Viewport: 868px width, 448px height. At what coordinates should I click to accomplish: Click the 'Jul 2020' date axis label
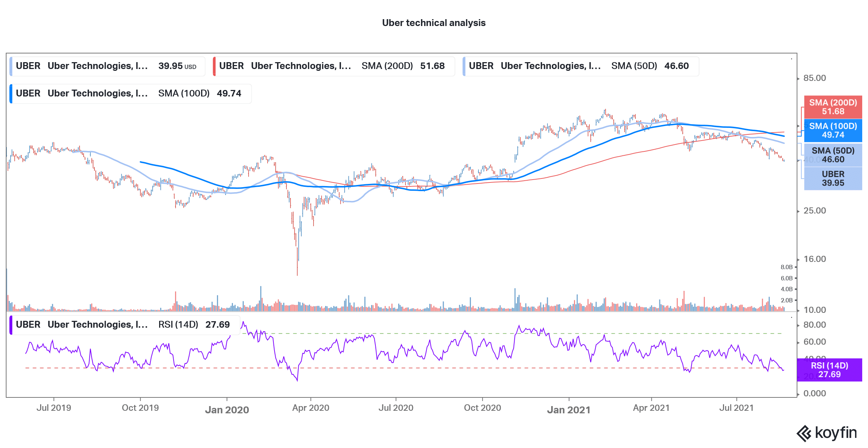396,408
